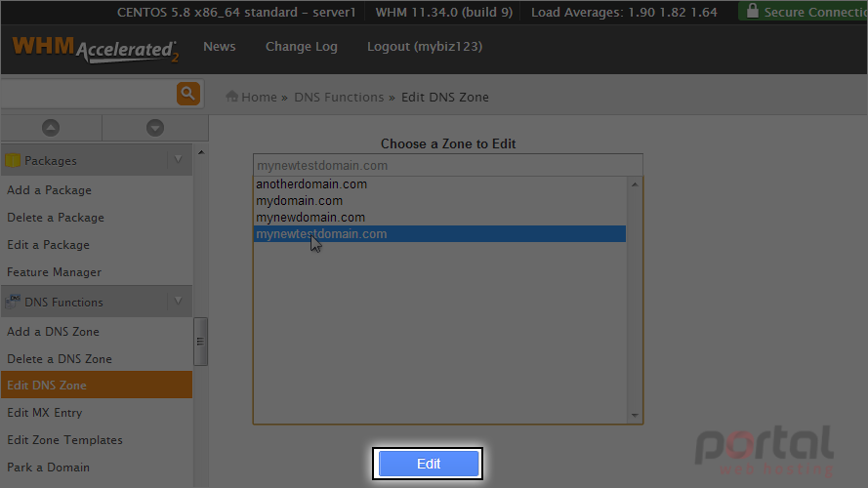
Task: Open the Change Log menu item
Action: click(301, 47)
